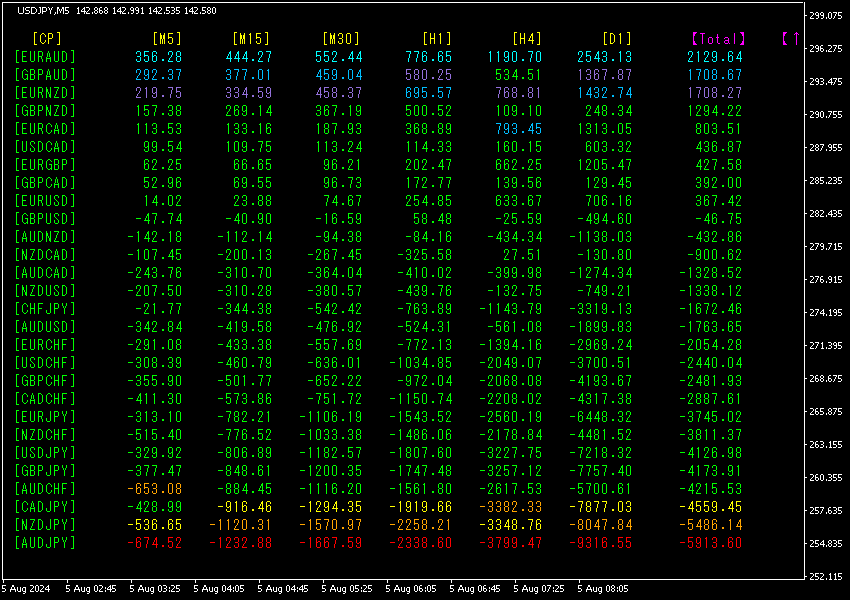The image size is (850, 600).
Task: Select the [AUDCHF] pair label
Action: tap(45, 488)
